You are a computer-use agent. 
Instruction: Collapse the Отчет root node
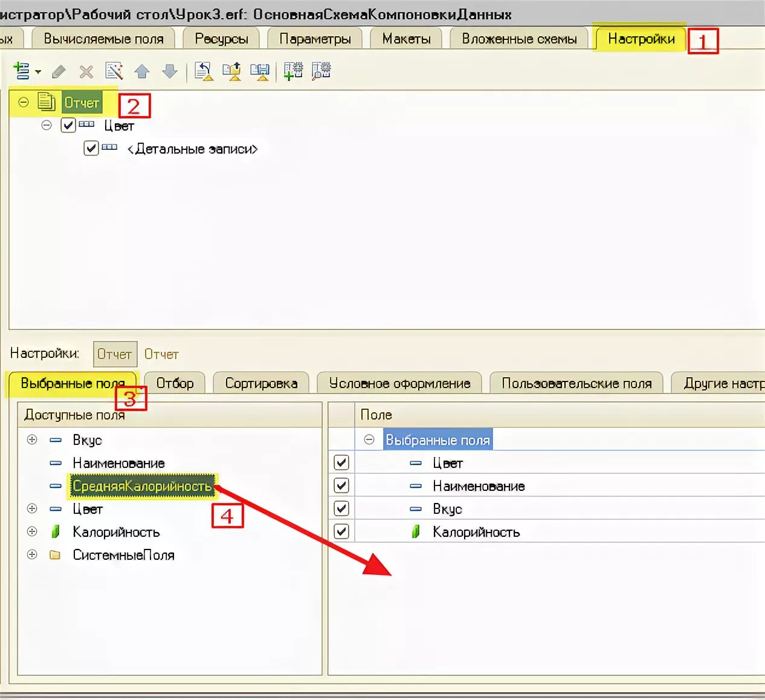24,102
